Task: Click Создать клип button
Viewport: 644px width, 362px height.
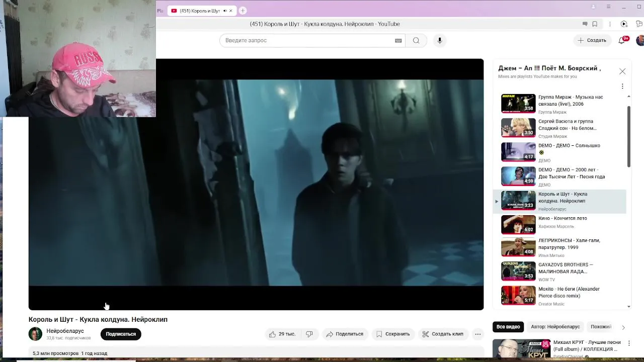Action: pos(443,334)
